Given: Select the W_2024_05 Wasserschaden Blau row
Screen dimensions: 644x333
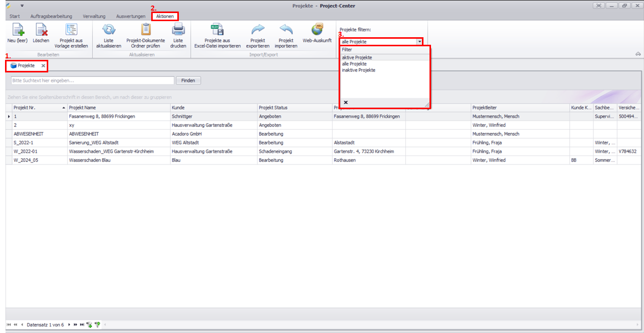Looking at the screenshot, I should coord(89,160).
